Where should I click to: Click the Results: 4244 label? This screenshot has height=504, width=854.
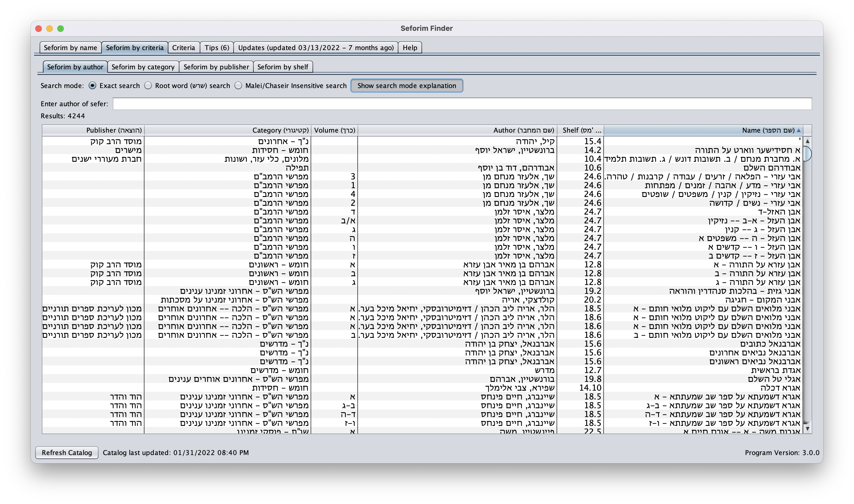63,116
